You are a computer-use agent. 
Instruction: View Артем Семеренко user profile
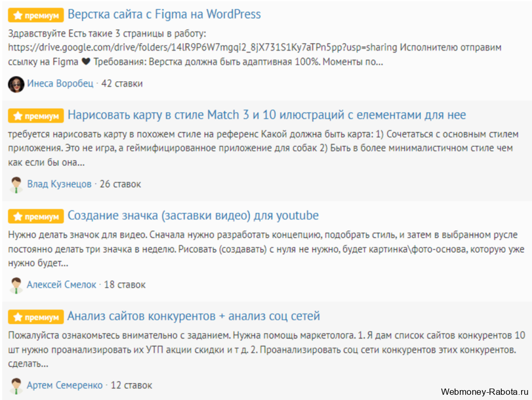64,385
